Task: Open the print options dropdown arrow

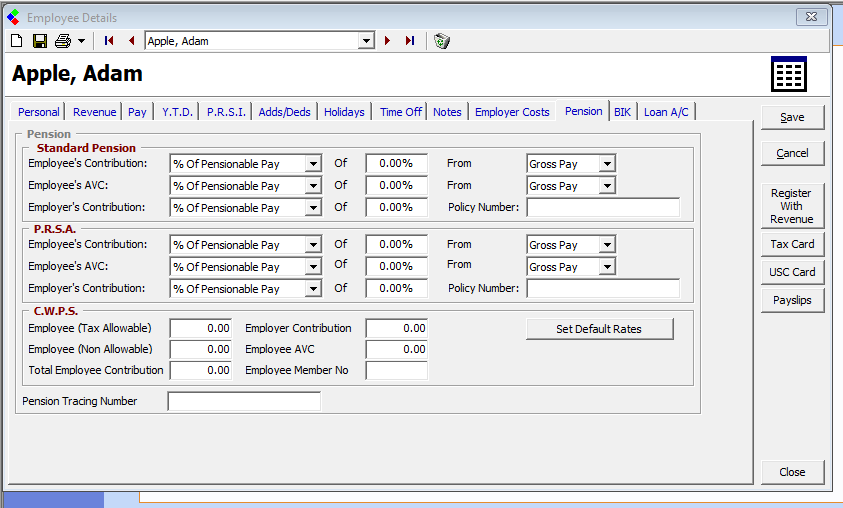Action: [x=81, y=41]
